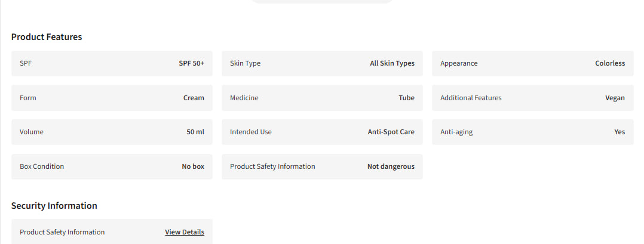This screenshot has height=244, width=644.
Task: Click the Anti-Spot Care value text
Action: pyautogui.click(x=391, y=132)
